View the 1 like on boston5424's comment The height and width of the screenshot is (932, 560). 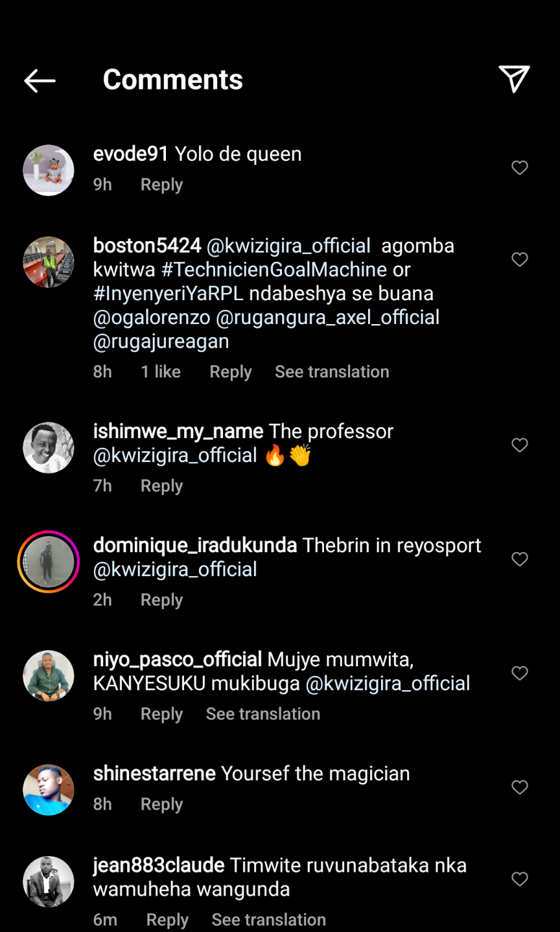pyautogui.click(x=161, y=372)
